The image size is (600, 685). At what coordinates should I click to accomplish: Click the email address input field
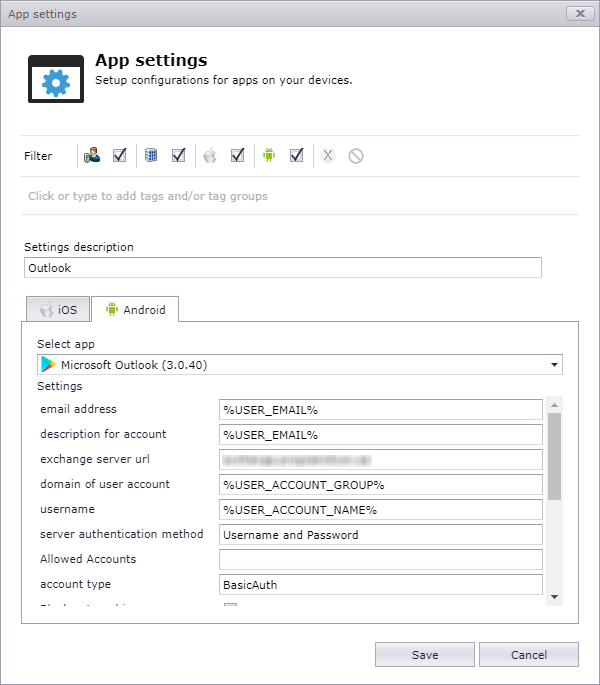tap(381, 410)
